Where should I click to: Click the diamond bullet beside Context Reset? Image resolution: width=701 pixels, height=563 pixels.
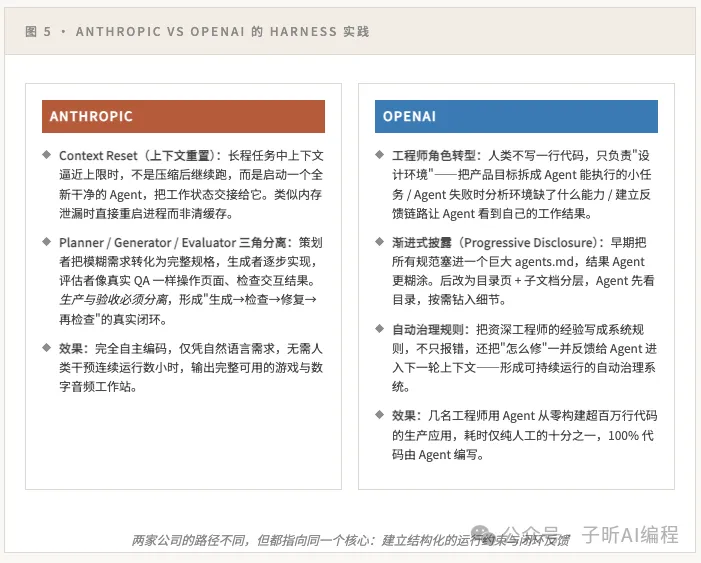[x=46, y=155]
